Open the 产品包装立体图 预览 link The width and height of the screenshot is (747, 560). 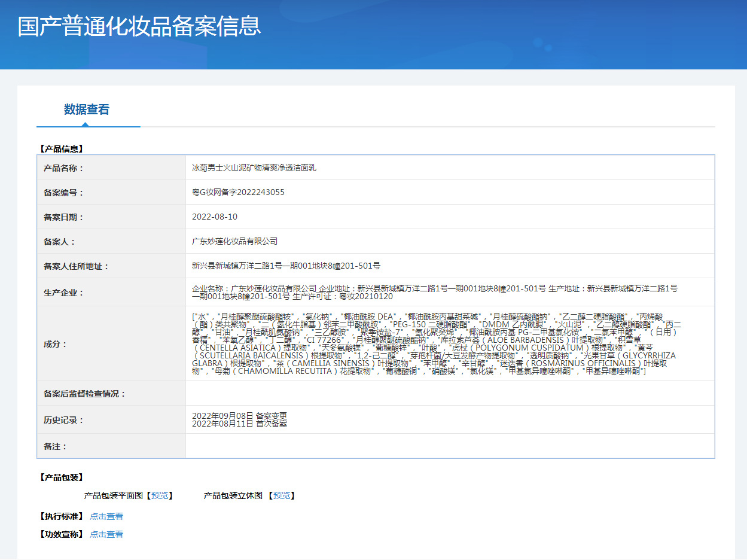pos(282,495)
